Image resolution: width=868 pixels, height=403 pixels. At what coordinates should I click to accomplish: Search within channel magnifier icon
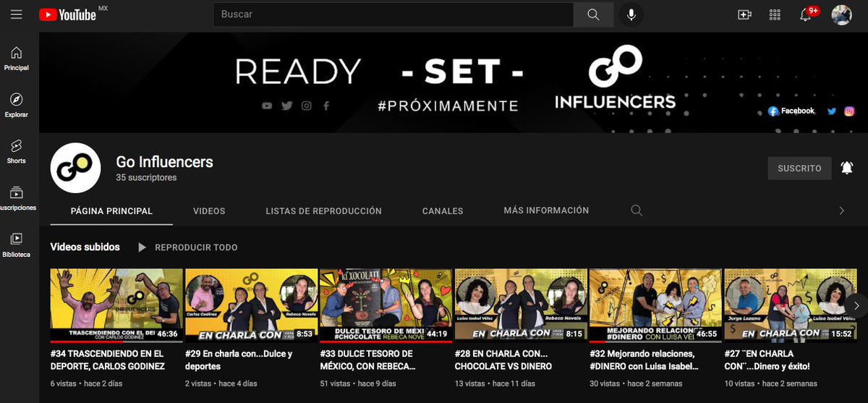(637, 211)
